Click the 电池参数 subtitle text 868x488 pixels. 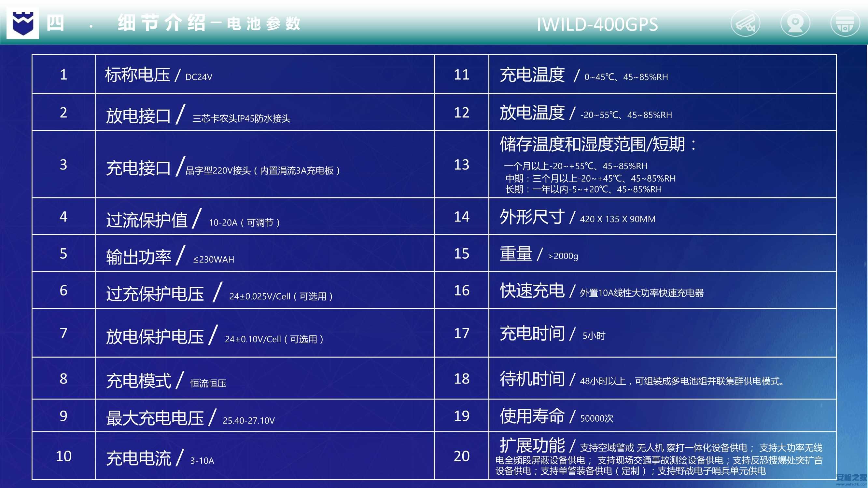[x=263, y=24]
